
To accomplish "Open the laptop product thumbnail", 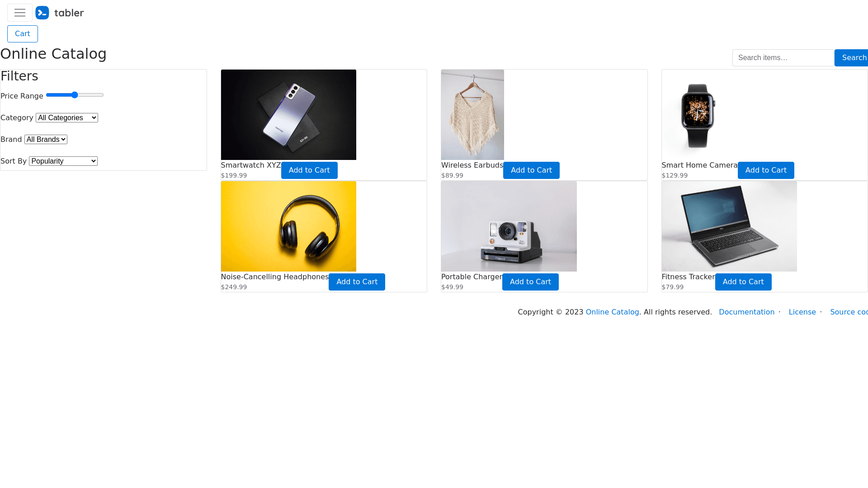I will point(729,226).
